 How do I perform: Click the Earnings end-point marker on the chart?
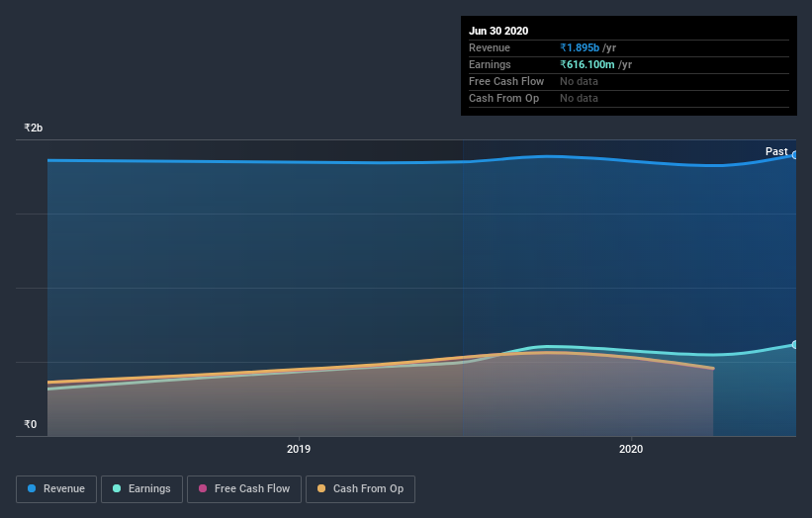point(795,345)
